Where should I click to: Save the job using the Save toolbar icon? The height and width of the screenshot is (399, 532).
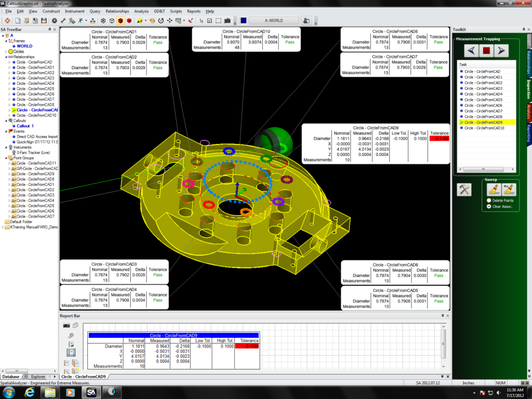[x=44, y=20]
